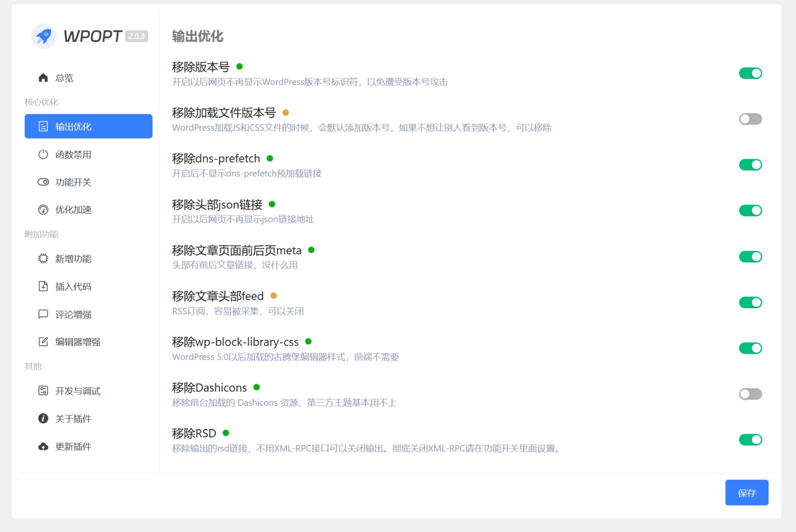
Task: Open the 编辑器增强 menu item
Action: (x=78, y=342)
